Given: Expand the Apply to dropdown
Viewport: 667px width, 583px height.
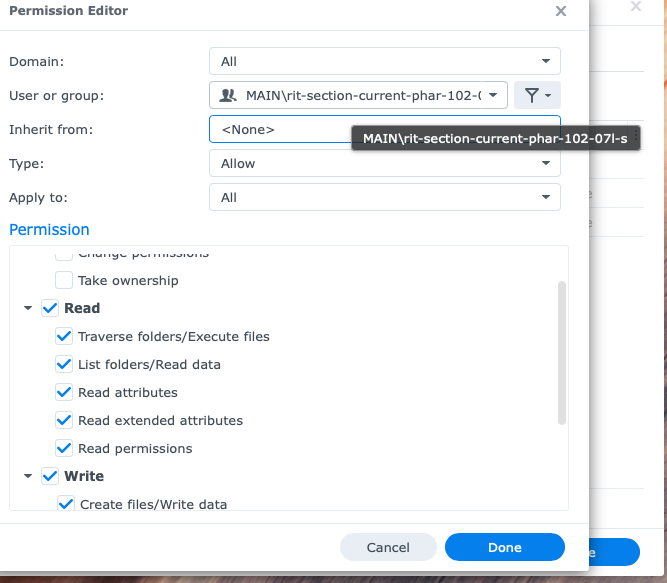Looking at the screenshot, I should tap(384, 197).
